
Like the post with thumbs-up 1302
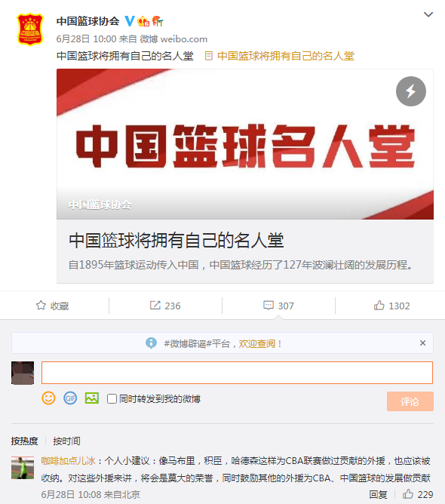click(391, 306)
